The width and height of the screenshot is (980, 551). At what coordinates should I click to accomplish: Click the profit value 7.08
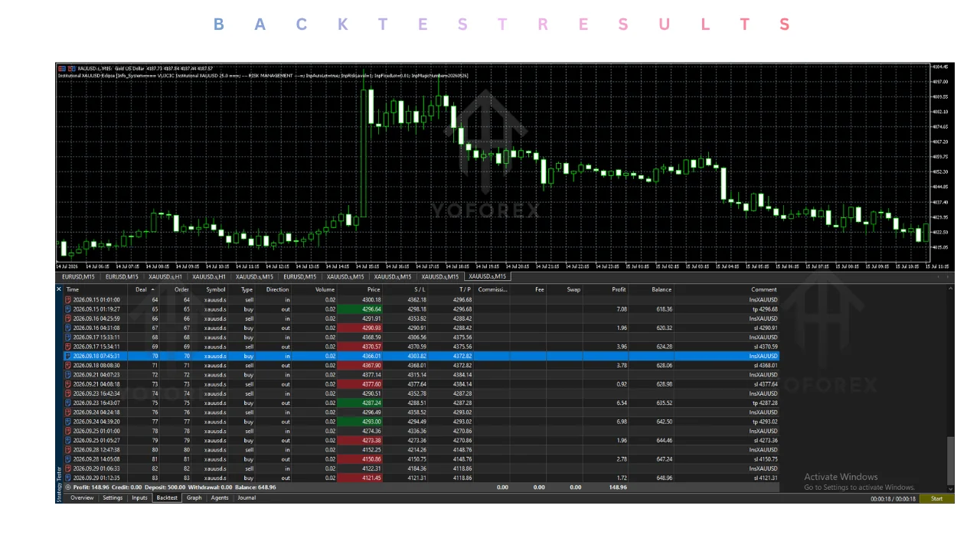pyautogui.click(x=621, y=309)
